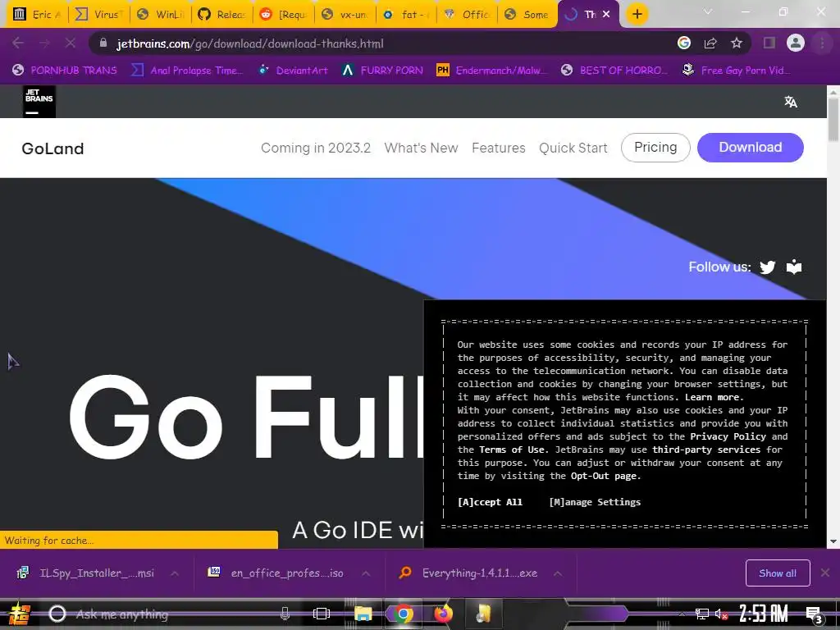Share this page using the share icon

coord(710,43)
